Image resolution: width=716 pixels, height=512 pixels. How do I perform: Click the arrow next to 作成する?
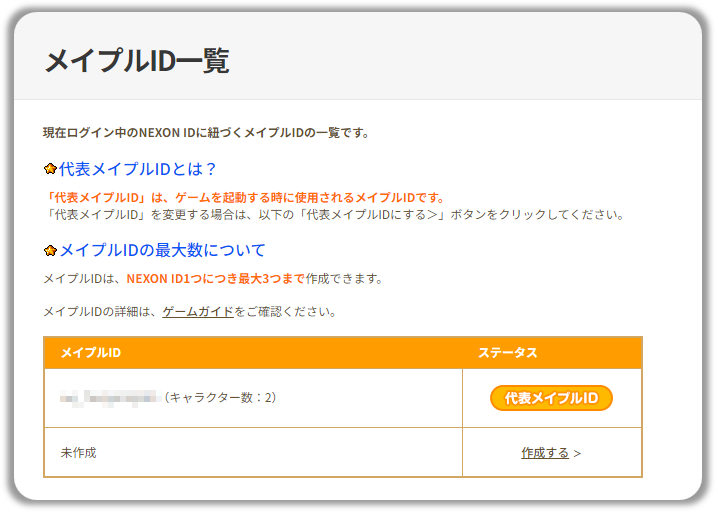coord(577,454)
